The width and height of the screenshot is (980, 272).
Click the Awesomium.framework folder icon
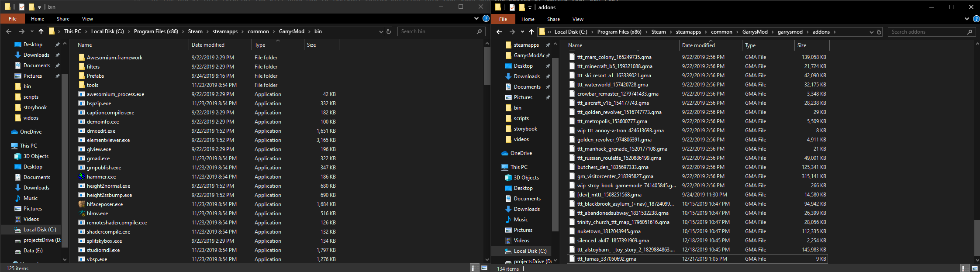(x=82, y=58)
